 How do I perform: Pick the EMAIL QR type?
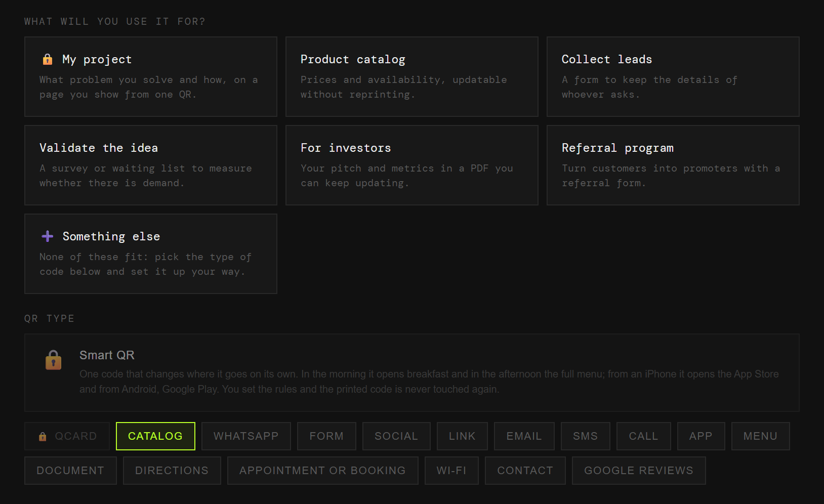click(524, 436)
